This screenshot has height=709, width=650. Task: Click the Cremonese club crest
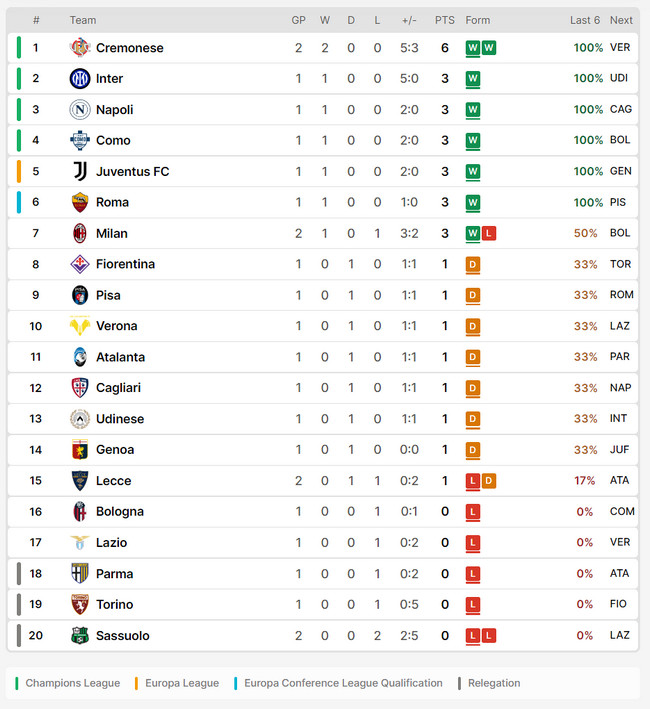80,47
